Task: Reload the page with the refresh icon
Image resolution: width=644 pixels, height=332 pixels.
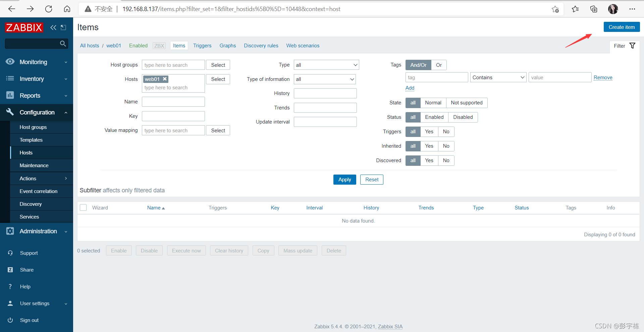Action: 49,9
